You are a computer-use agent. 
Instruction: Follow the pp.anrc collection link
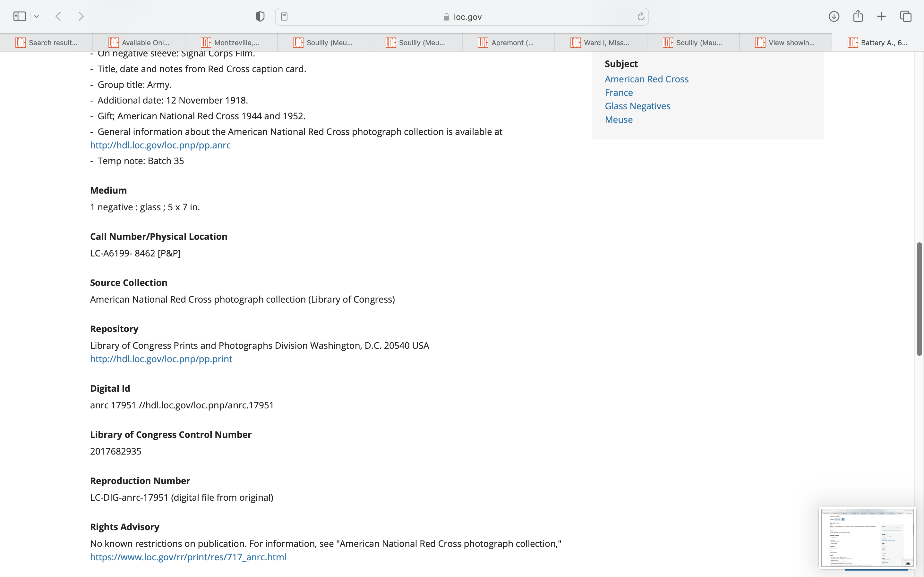pos(160,145)
